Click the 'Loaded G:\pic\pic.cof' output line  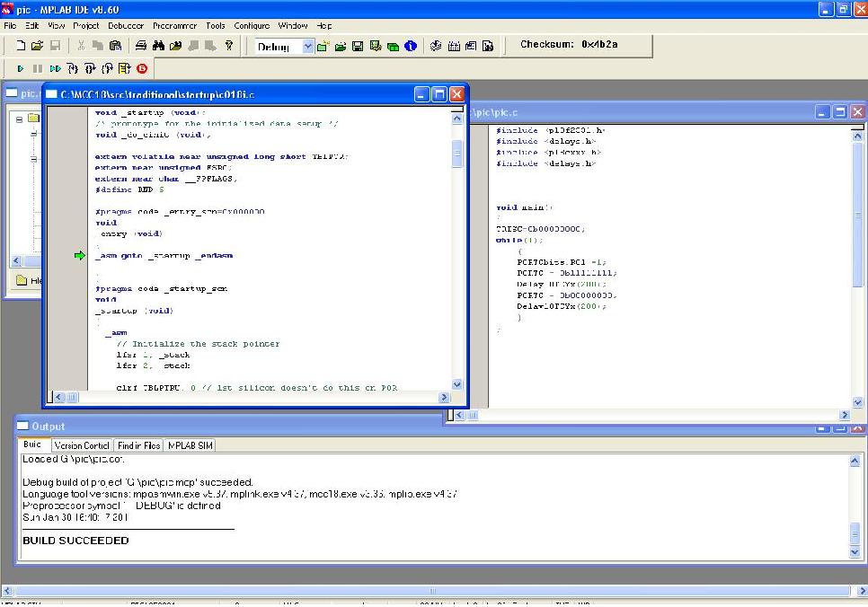(74, 459)
